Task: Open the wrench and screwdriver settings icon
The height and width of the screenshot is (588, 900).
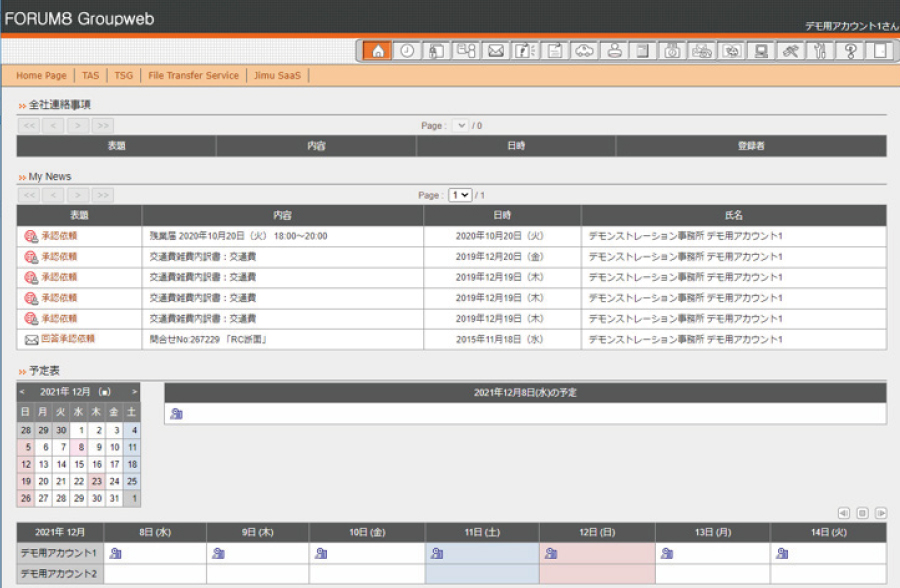Action: click(820, 51)
